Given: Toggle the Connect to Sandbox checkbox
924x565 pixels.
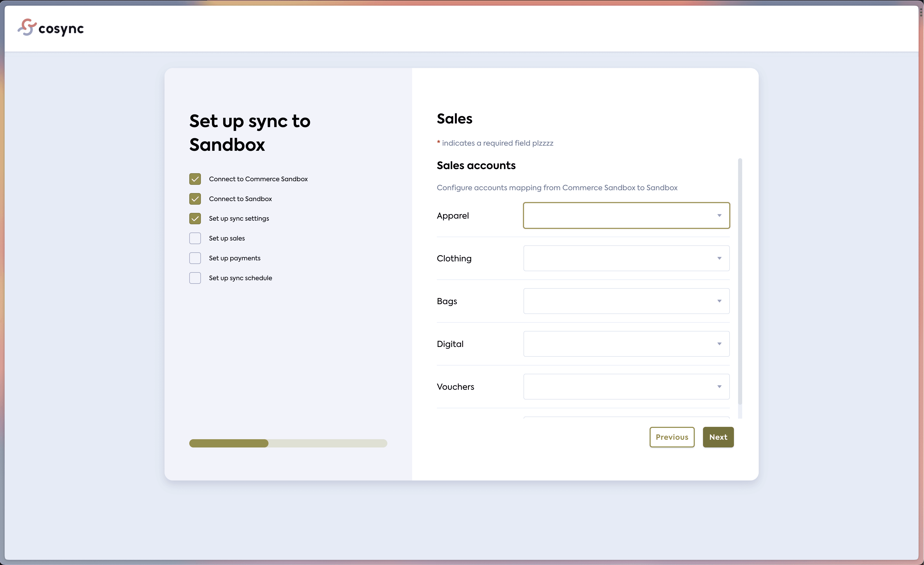Looking at the screenshot, I should [x=195, y=199].
